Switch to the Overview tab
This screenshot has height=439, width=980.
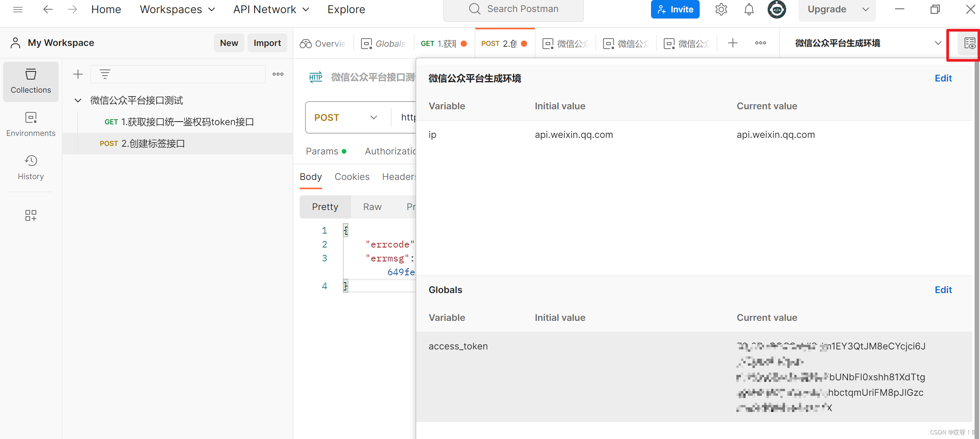tap(324, 43)
